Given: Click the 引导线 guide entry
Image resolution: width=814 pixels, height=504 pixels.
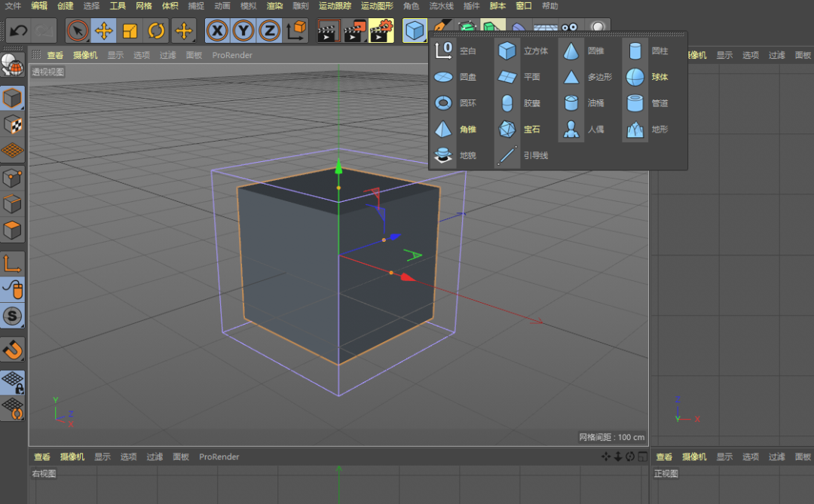Looking at the screenshot, I should pyautogui.click(x=523, y=155).
